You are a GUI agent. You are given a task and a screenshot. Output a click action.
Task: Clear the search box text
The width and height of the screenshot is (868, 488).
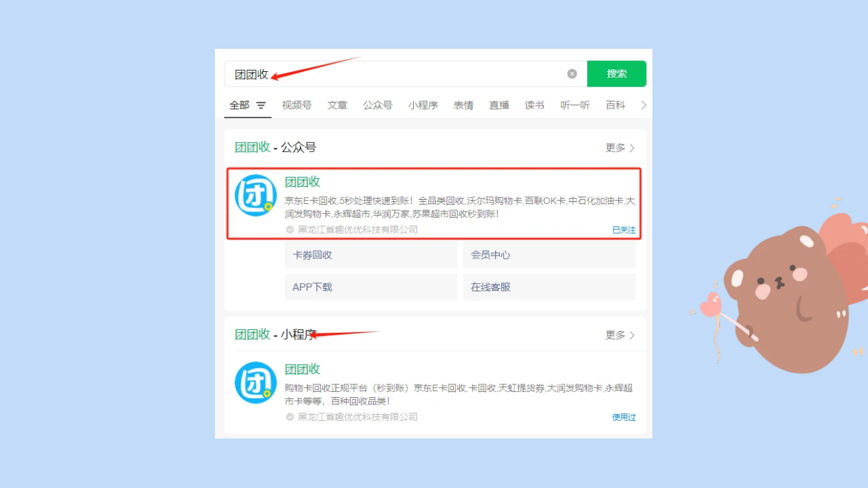point(572,74)
